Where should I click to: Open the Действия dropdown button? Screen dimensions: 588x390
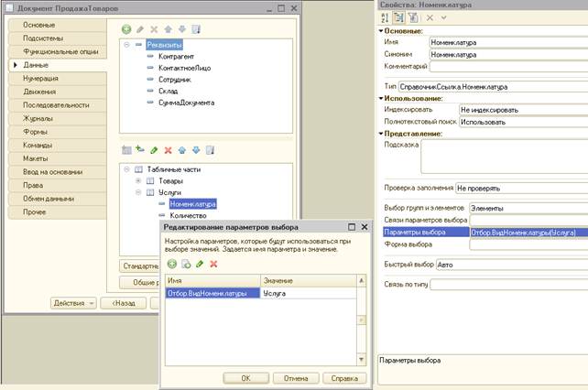click(73, 303)
